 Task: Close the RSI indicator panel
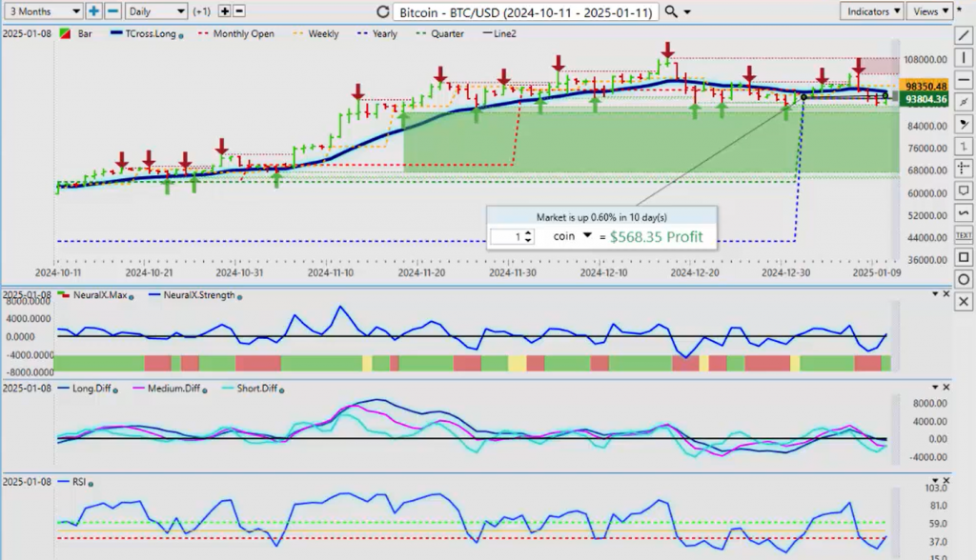[946, 480]
